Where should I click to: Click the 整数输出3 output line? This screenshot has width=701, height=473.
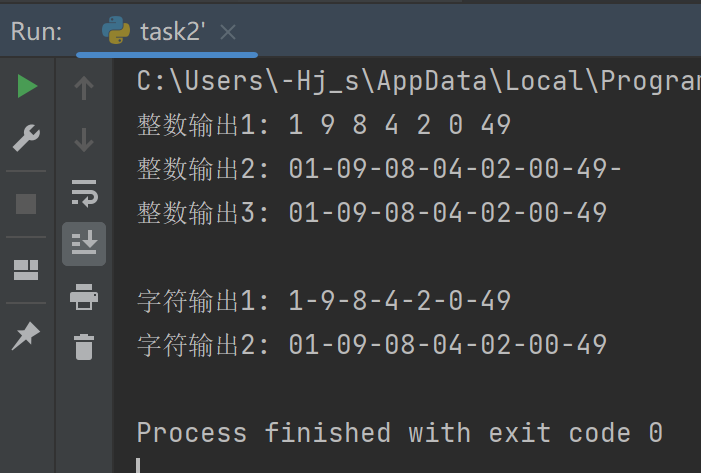[x=372, y=213]
